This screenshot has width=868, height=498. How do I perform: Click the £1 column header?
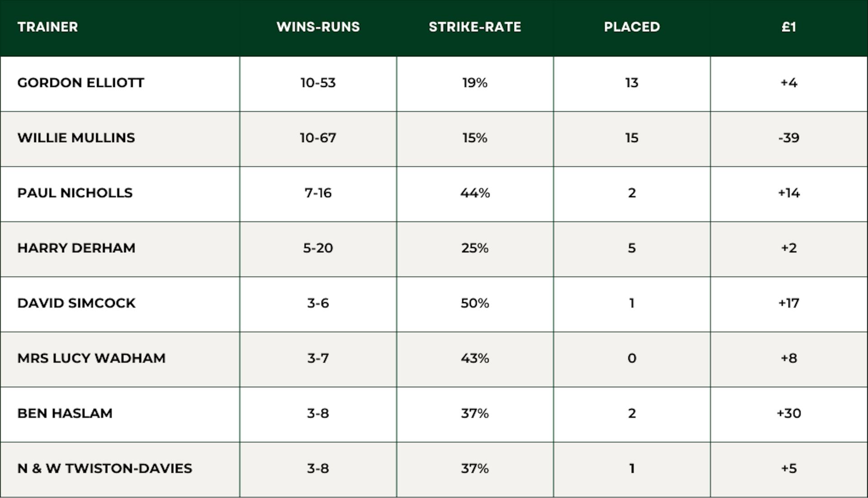(788, 27)
